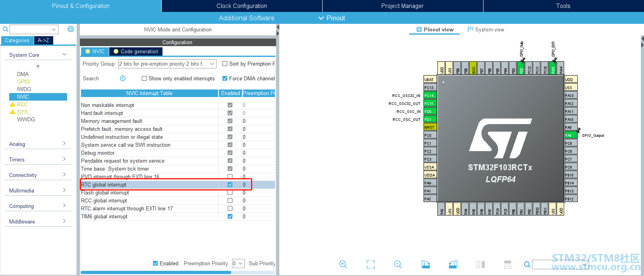The image size is (644, 276).
Task: Zoom in on the chip pinout view
Action: tap(343, 264)
